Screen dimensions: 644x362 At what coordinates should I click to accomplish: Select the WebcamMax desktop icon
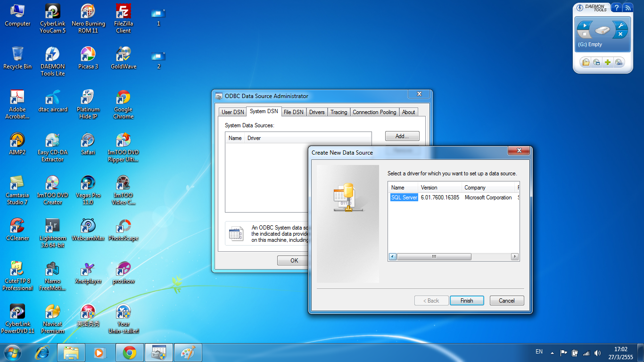[x=88, y=230]
